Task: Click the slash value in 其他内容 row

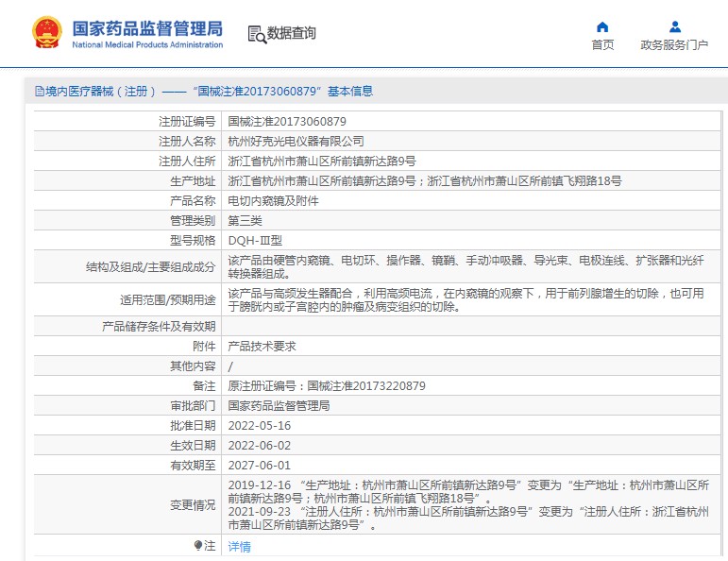Action: (x=230, y=366)
